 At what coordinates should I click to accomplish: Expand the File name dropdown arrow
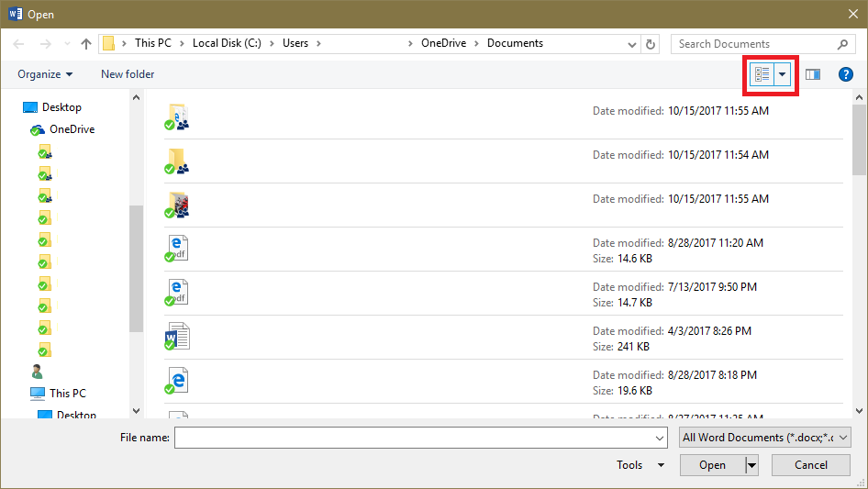(x=660, y=438)
